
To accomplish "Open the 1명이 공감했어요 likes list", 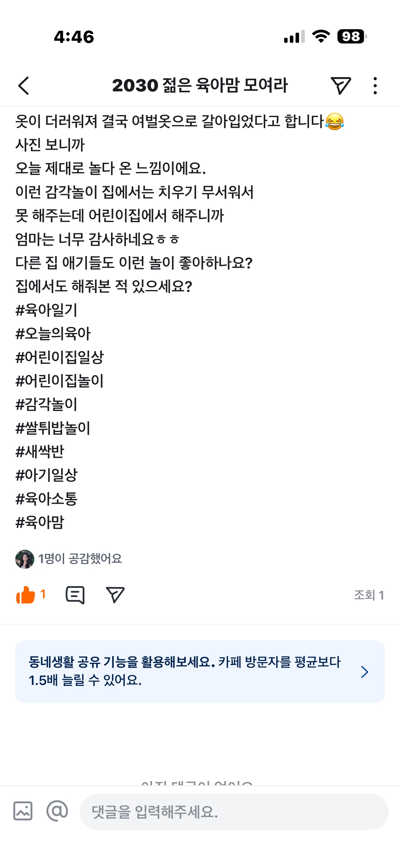I will pyautogui.click(x=80, y=559).
